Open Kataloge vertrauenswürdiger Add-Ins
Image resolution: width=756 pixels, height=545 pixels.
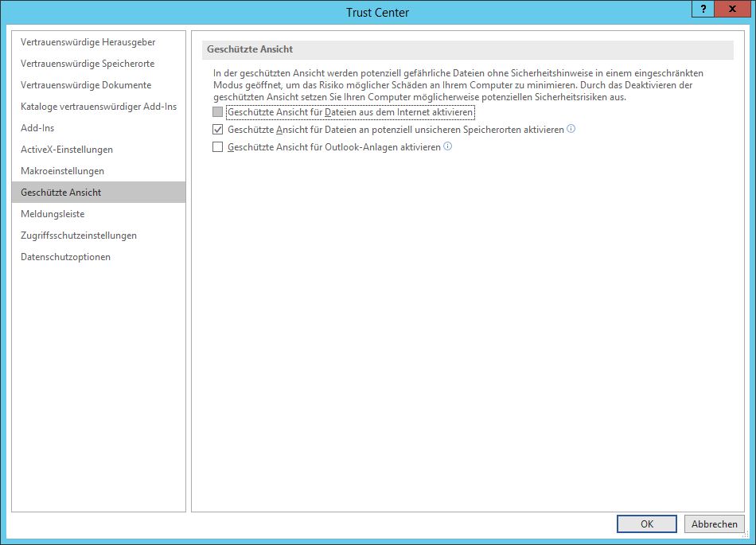point(99,107)
